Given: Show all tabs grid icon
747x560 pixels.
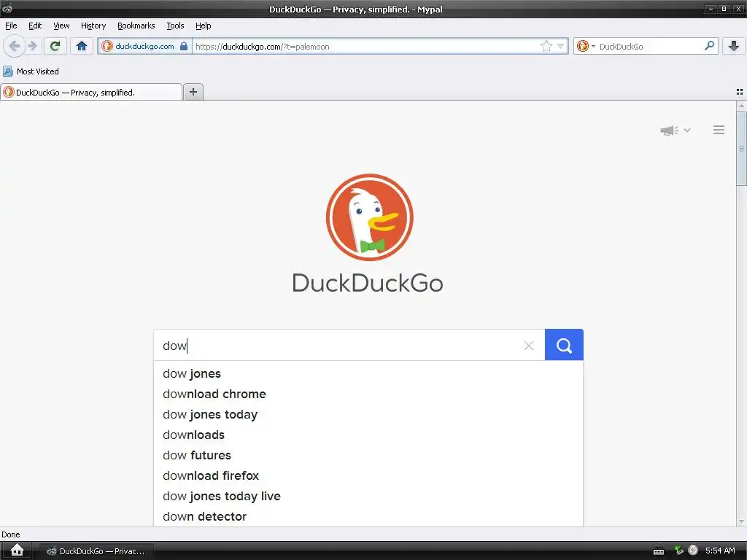Looking at the screenshot, I should click(x=740, y=92).
